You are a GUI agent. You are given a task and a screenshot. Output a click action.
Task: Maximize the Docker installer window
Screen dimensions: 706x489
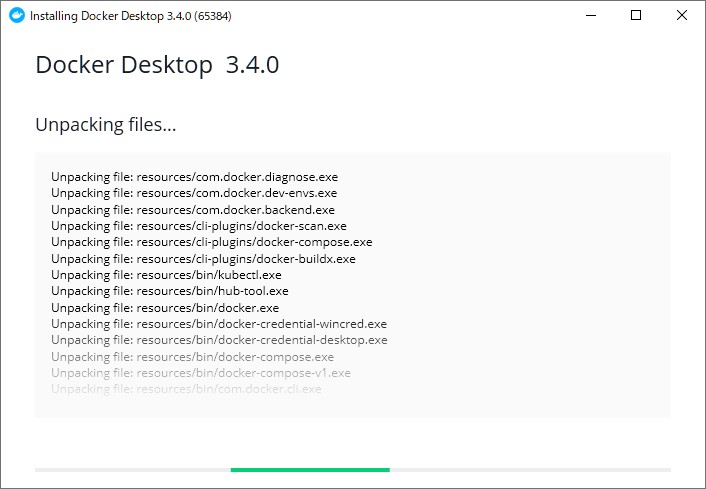pos(636,15)
